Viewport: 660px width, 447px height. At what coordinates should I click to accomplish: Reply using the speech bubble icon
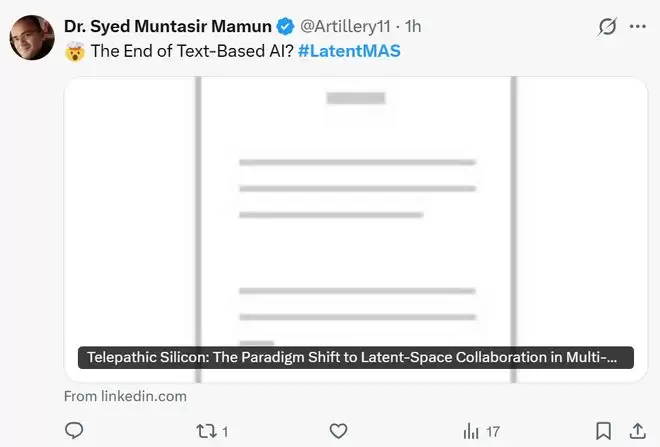74,431
